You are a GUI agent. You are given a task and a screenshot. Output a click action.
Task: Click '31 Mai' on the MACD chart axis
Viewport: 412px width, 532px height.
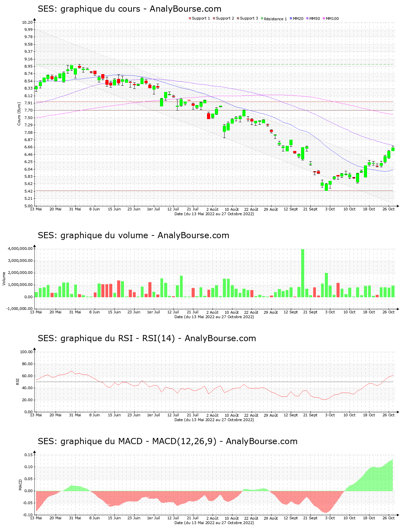(75, 518)
